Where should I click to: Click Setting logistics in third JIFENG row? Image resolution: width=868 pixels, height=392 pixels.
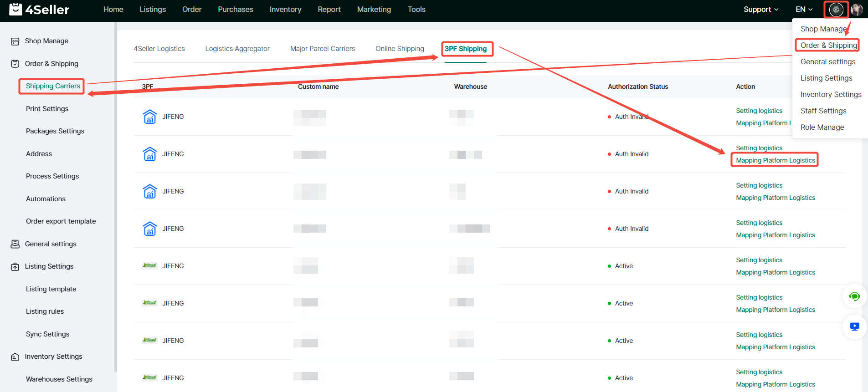pos(759,185)
